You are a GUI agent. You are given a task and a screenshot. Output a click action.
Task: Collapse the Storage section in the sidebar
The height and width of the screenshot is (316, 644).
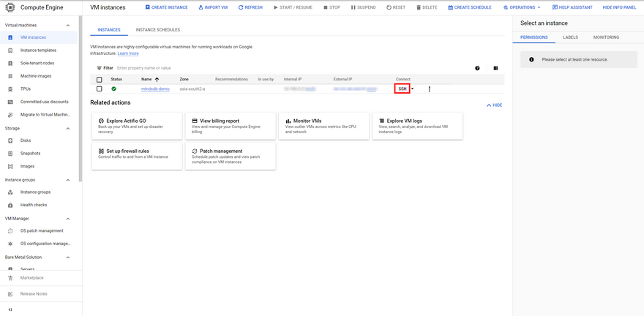pos(68,128)
